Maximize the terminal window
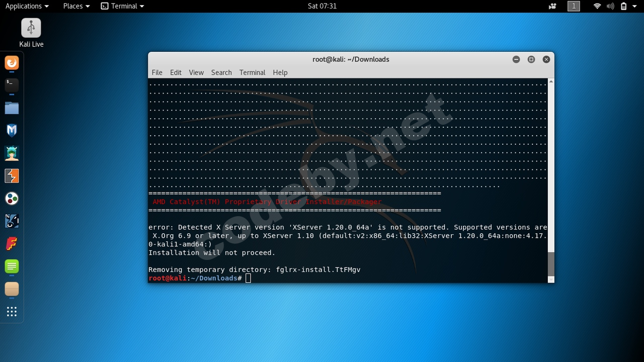 (x=531, y=59)
